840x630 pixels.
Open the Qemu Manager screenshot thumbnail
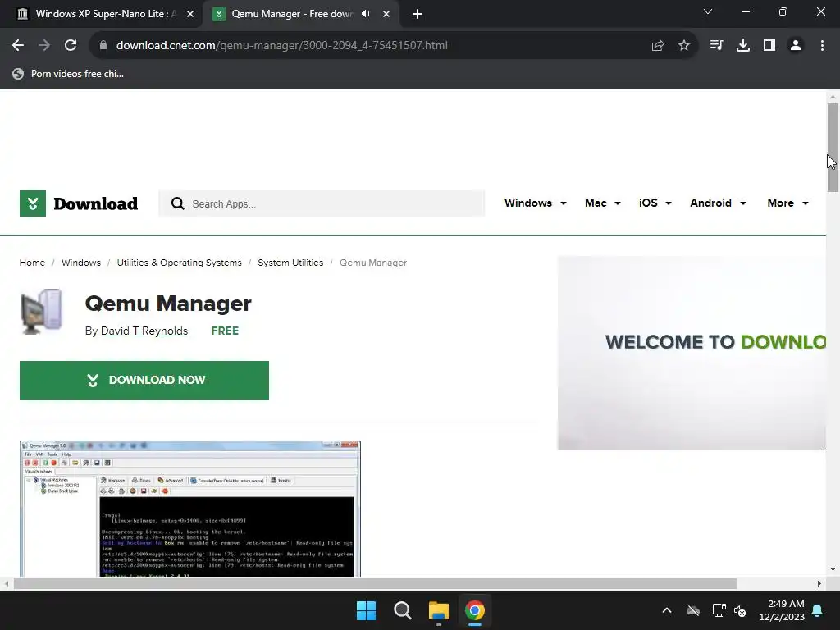click(x=190, y=509)
